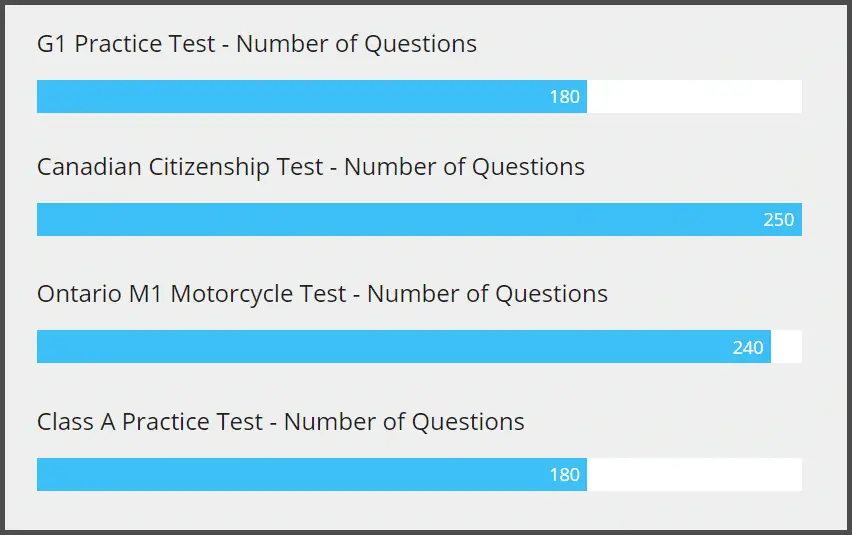Click the 240 value on M1 Motorcycle bar

(x=748, y=347)
